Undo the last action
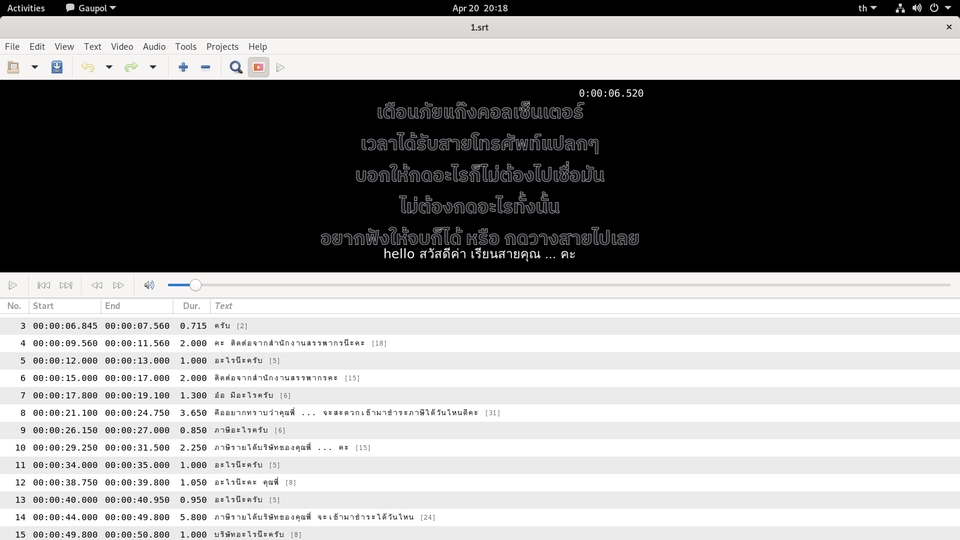960x540 pixels. pyautogui.click(x=88, y=67)
